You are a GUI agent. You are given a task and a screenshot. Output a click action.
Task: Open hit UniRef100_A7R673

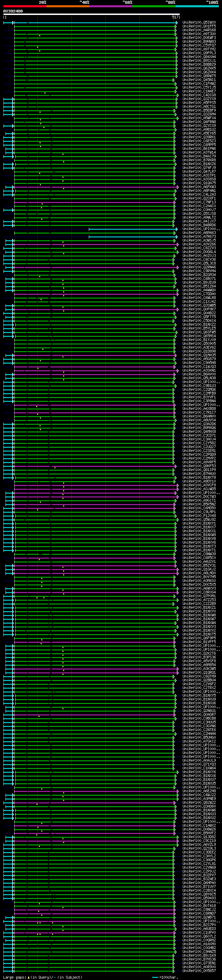tap(199, 237)
